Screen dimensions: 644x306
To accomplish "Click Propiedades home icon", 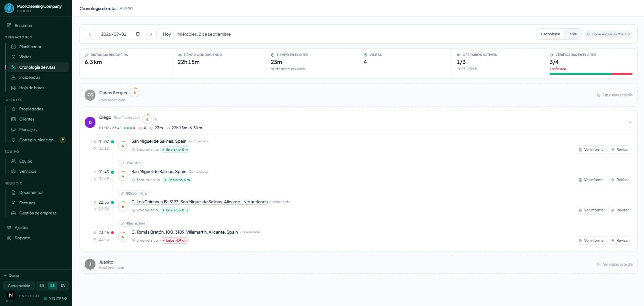I will pos(13,109).
